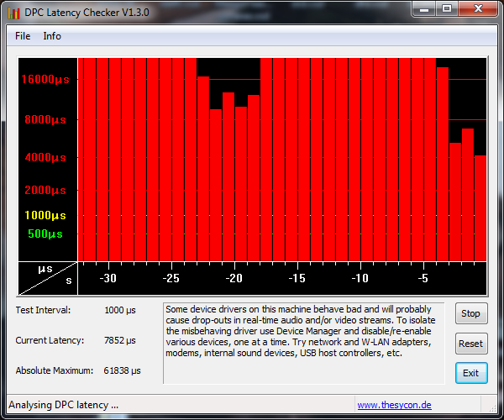This screenshot has width=504, height=420.
Task: Select the green 500µs axis label
Action: (45, 234)
